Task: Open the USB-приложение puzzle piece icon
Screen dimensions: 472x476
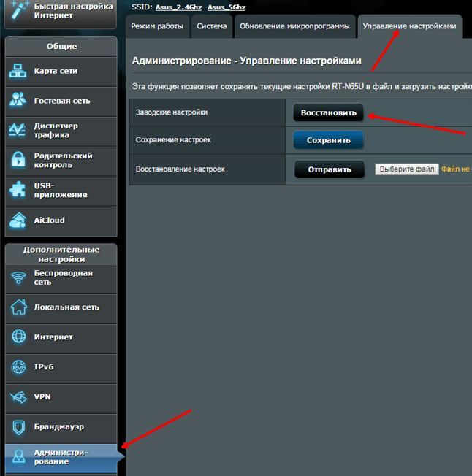Action: (18, 189)
